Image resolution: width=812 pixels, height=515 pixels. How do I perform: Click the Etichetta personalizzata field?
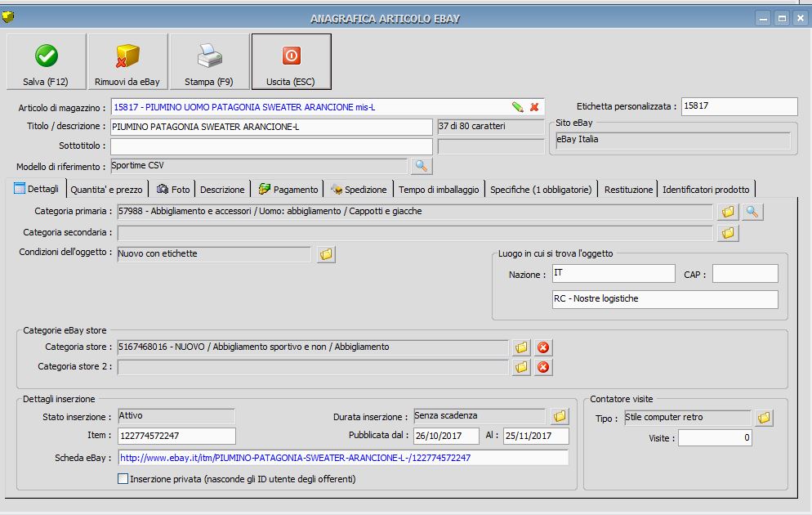click(739, 106)
